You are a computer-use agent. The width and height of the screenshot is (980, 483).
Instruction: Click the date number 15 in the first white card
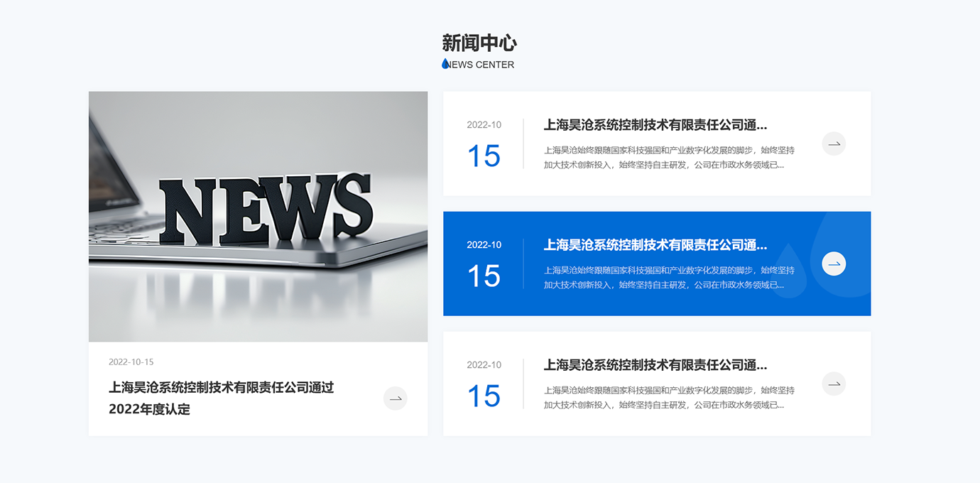tap(484, 156)
